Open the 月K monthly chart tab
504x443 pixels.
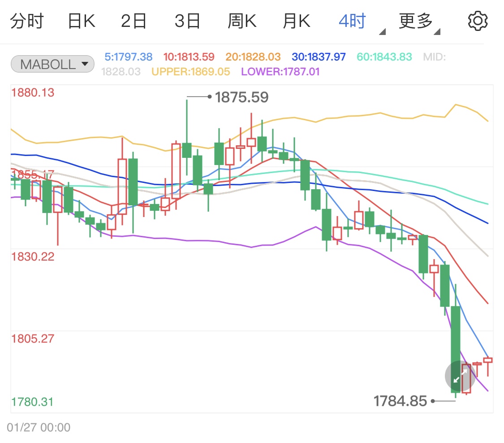tap(297, 21)
